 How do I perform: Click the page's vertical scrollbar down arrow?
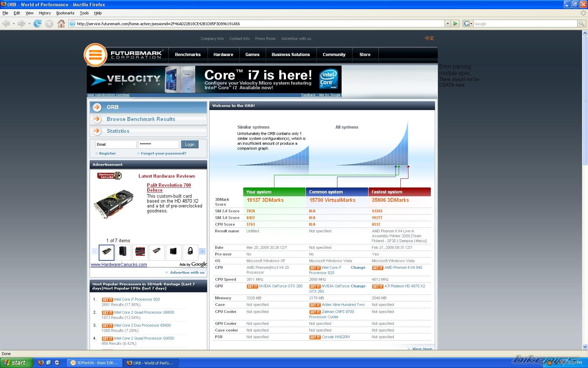pyautogui.click(x=584, y=347)
